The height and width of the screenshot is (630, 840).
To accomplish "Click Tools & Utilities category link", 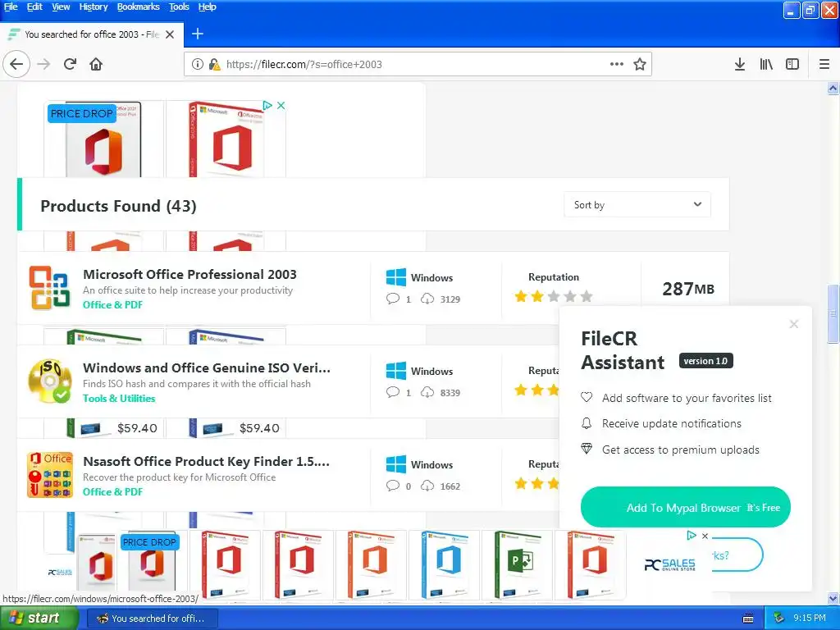I will coord(119,398).
